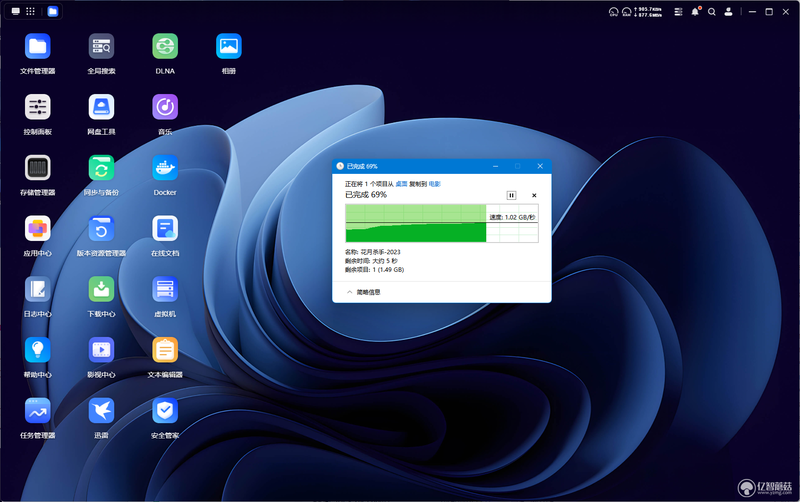Click the 剩余时间: 大约 5 秒 text
Viewport: 800px width, 502px height.
click(371, 261)
